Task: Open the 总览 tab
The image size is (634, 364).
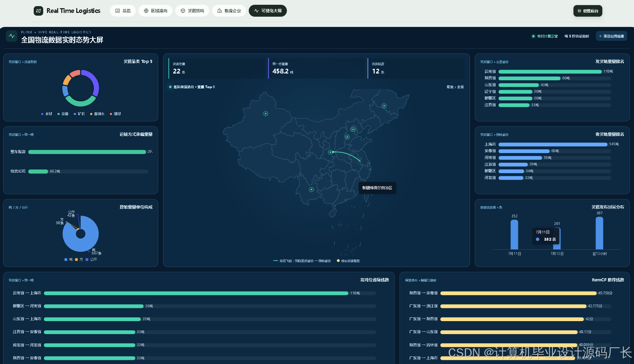Action: (x=123, y=11)
